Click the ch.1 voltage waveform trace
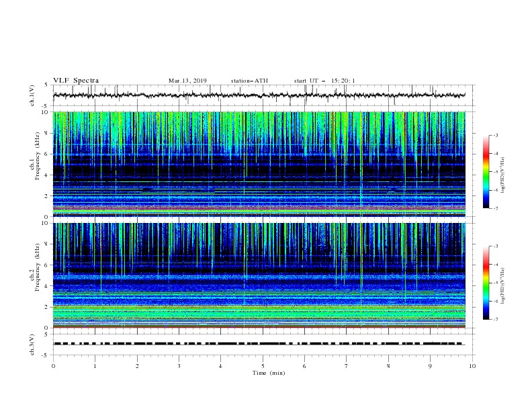The image size is (532, 411). pos(259,95)
